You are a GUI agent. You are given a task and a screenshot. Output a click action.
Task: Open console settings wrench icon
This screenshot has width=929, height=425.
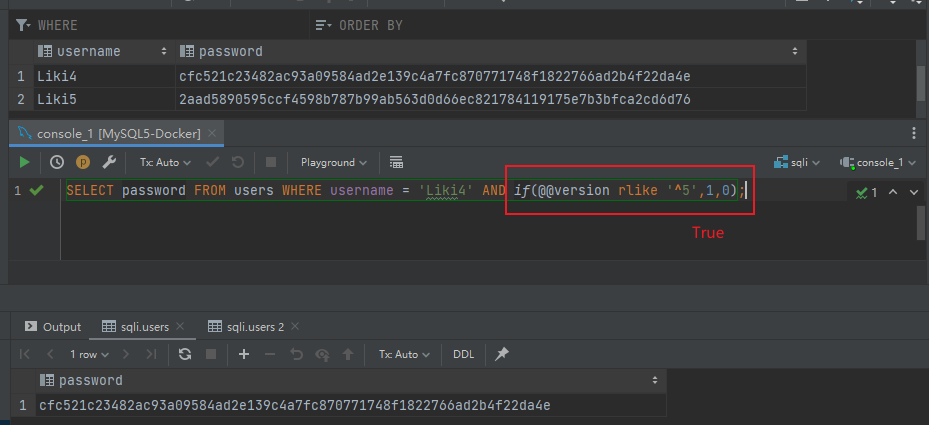[x=110, y=162]
